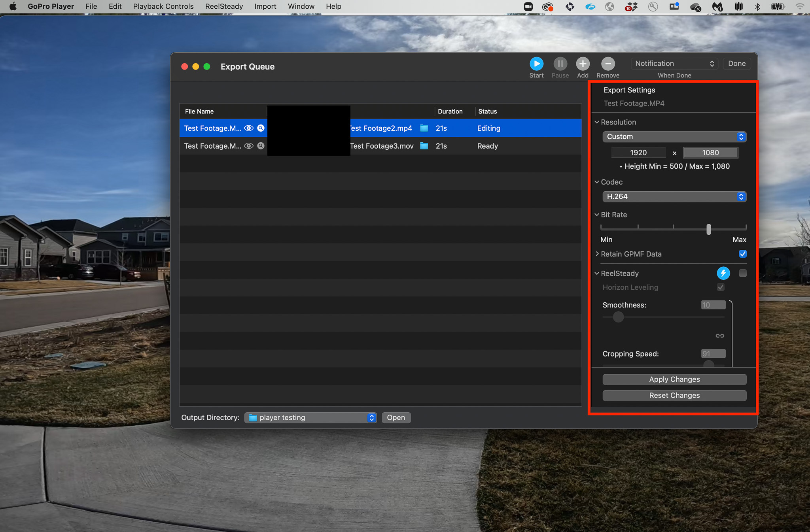Open the When Done notification dropdown
The image size is (810, 532).
pos(674,64)
